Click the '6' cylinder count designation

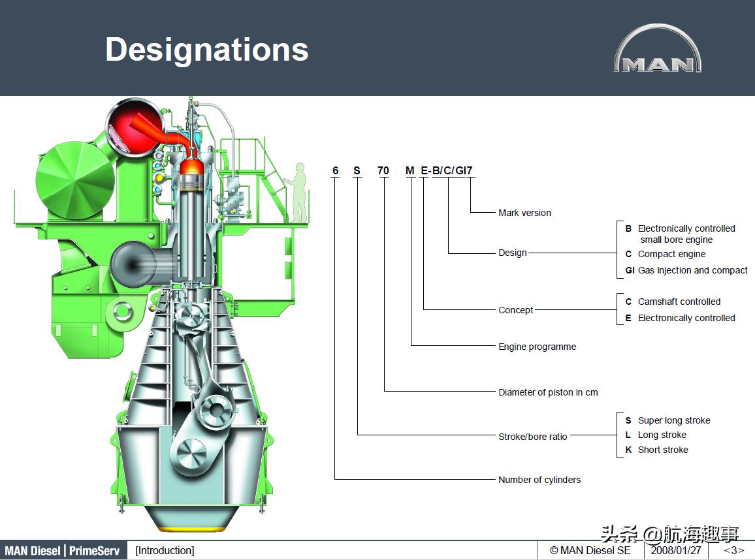335,170
